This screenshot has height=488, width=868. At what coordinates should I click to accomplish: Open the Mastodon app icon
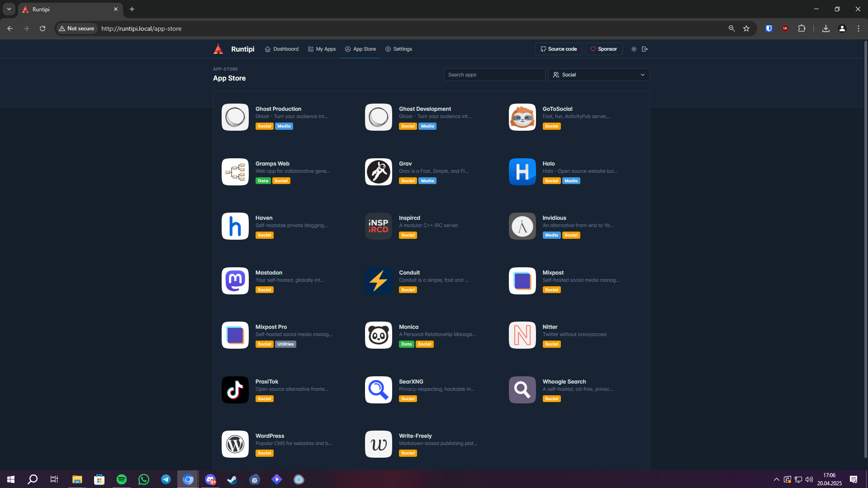[x=235, y=281]
